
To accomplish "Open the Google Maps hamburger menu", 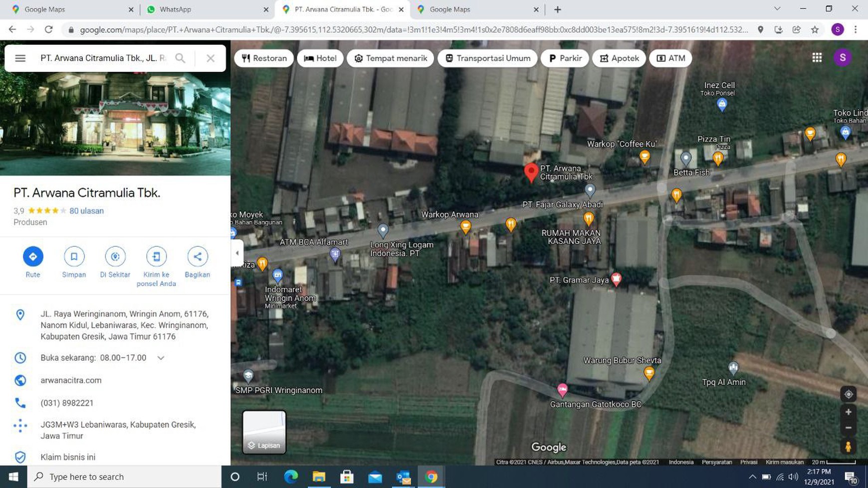I will click(x=20, y=58).
